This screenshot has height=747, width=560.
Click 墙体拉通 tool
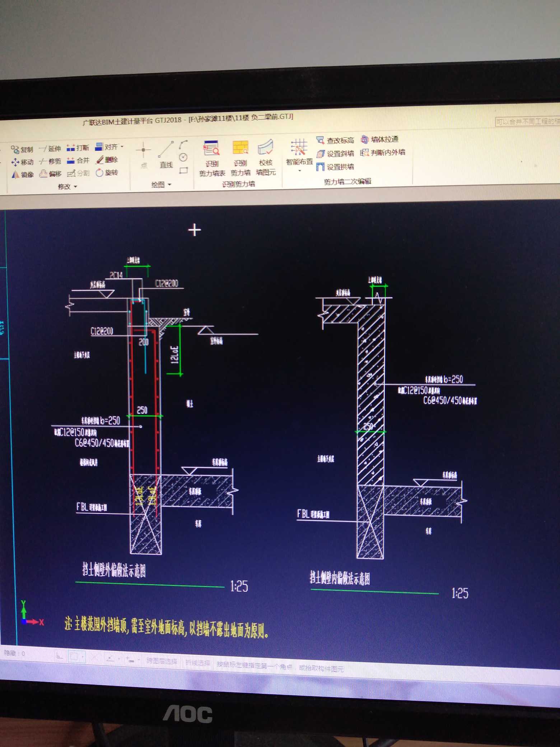[379, 139]
